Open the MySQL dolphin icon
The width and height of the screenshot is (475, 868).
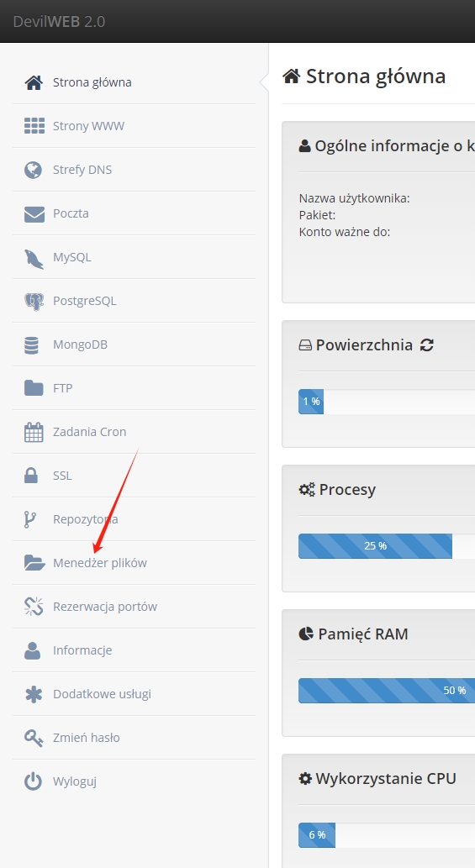34,258
